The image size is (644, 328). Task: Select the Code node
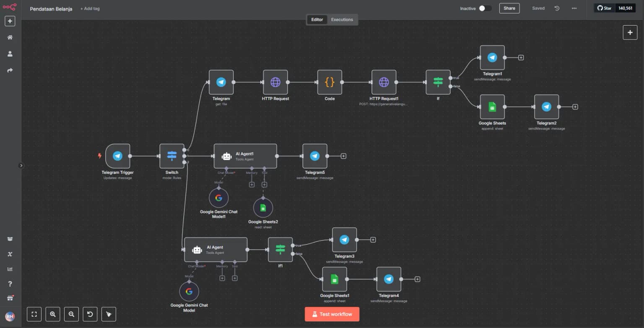click(x=330, y=82)
